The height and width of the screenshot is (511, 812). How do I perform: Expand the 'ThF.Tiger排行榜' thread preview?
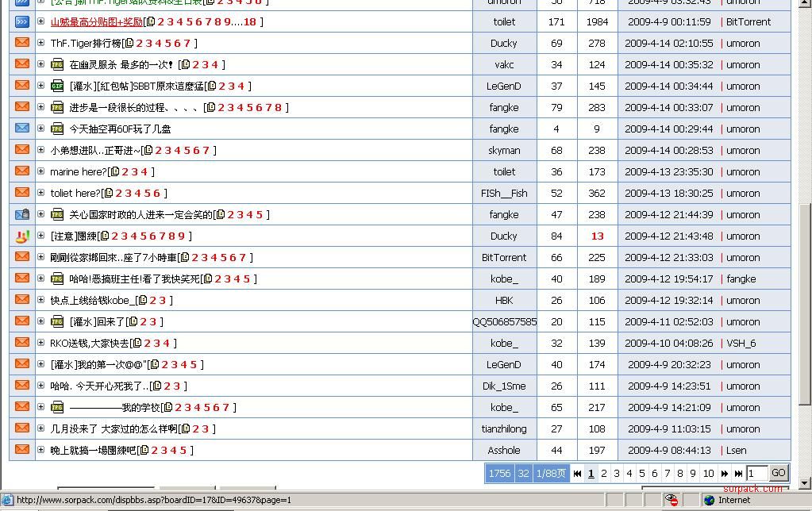coord(41,43)
